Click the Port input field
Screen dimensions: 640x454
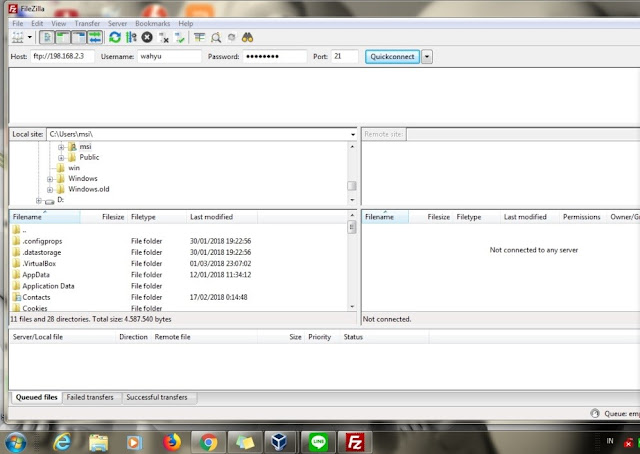point(344,56)
